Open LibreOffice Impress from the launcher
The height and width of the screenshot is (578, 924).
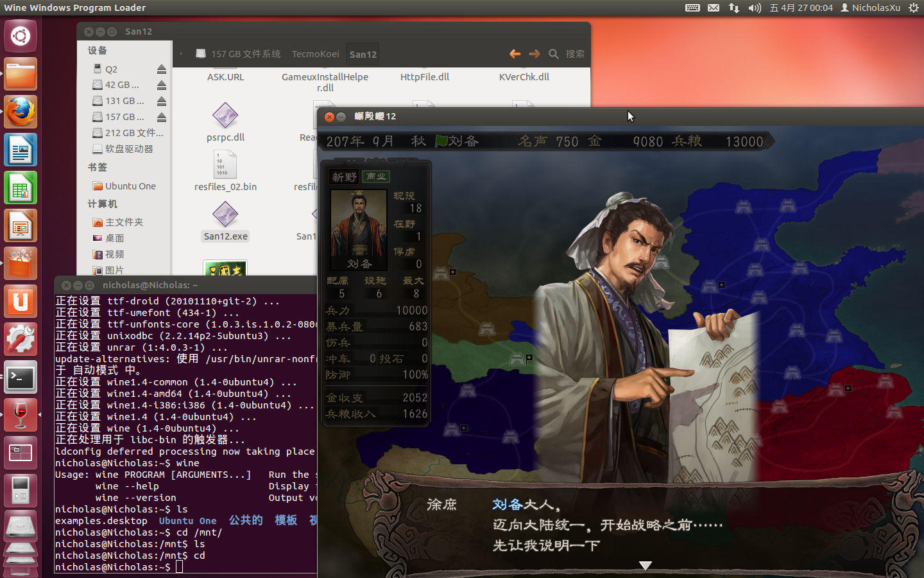(x=21, y=226)
